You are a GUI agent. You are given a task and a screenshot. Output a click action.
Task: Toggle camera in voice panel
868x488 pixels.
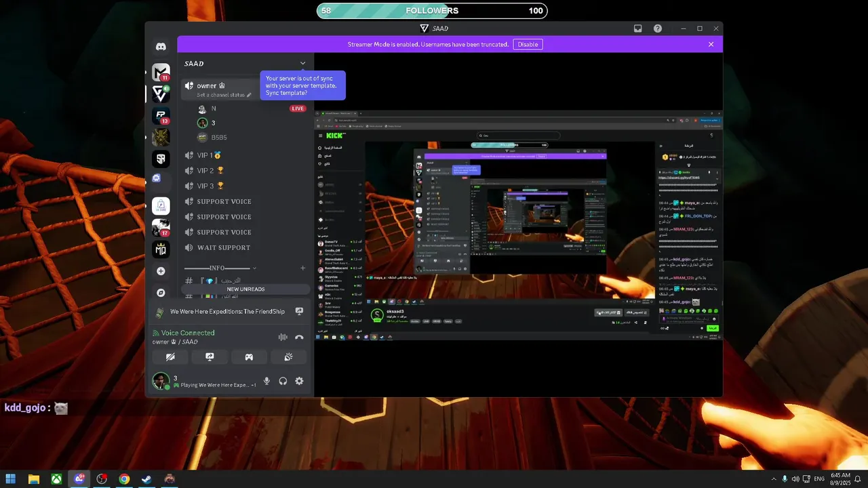point(170,357)
